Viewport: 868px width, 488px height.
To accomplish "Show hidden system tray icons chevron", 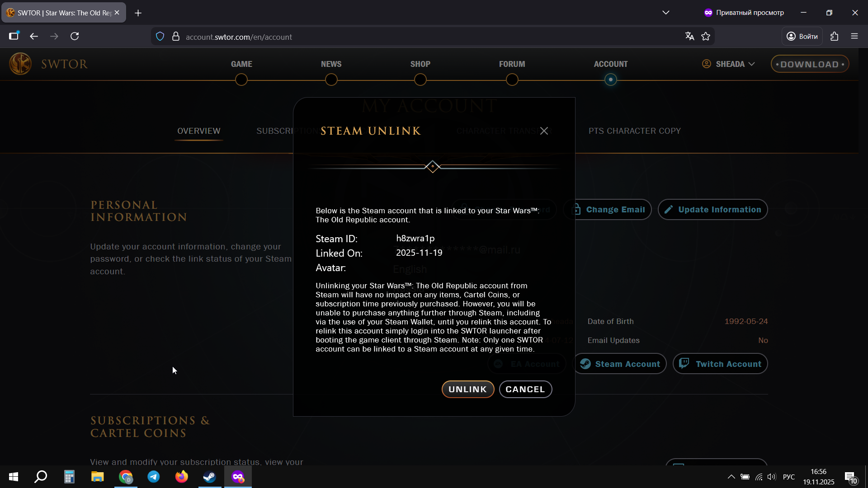I will pos(731,477).
